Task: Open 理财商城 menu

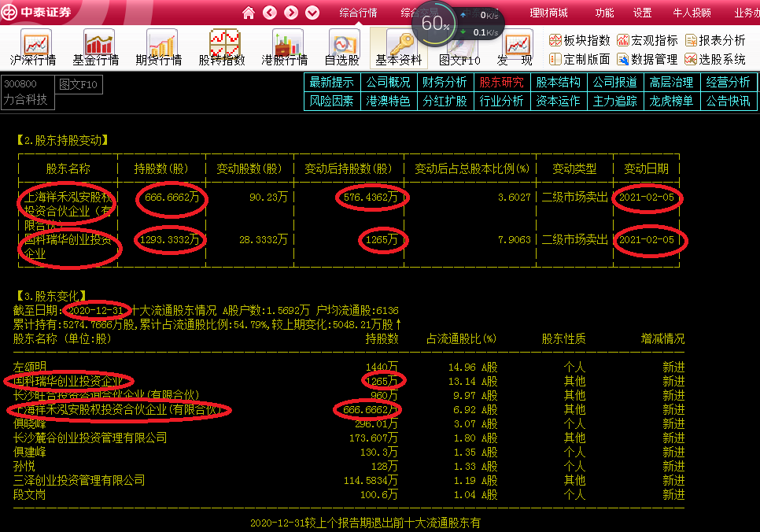Action: tap(548, 13)
